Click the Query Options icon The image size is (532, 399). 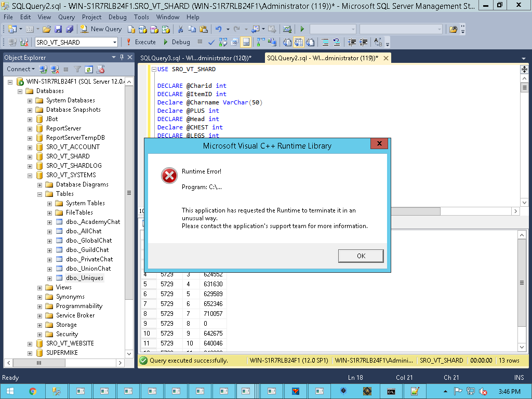[x=234, y=42]
